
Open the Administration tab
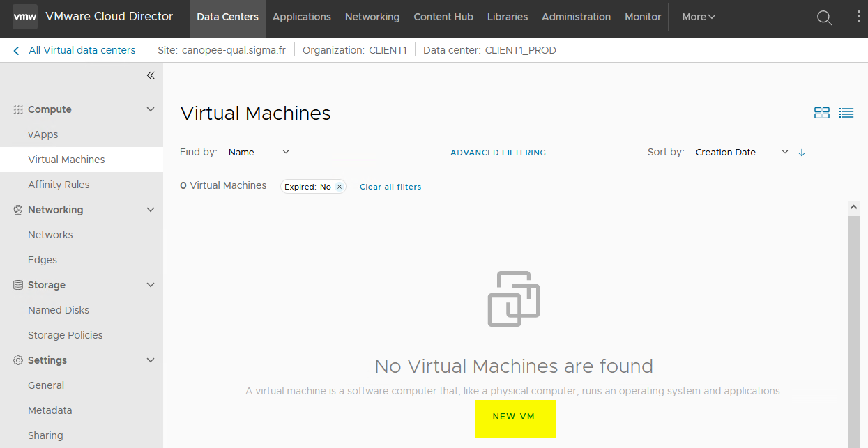pos(576,17)
